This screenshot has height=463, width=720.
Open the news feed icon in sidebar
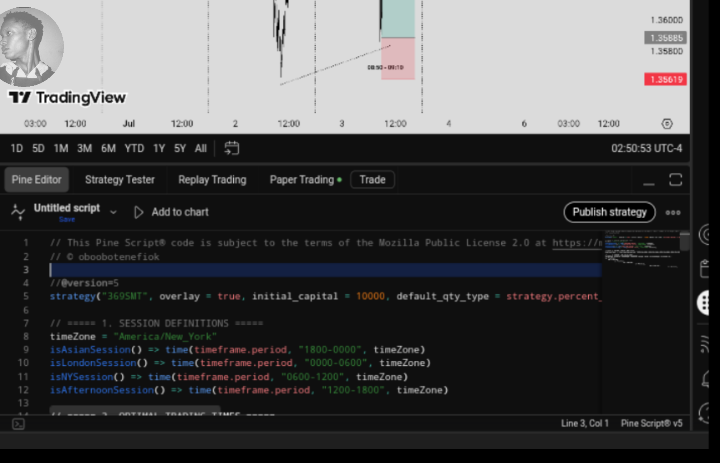tap(705, 344)
